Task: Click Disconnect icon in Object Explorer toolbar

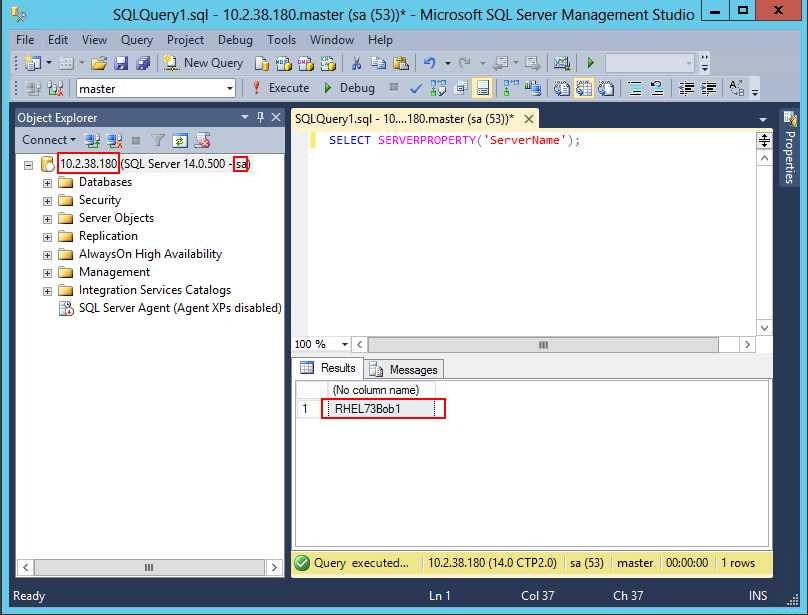Action: [114, 140]
